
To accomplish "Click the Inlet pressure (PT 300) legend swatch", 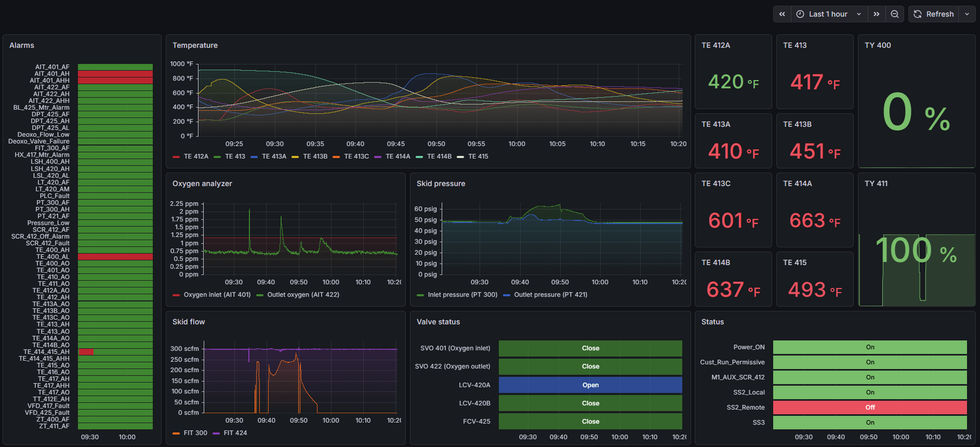I will pyautogui.click(x=420, y=295).
